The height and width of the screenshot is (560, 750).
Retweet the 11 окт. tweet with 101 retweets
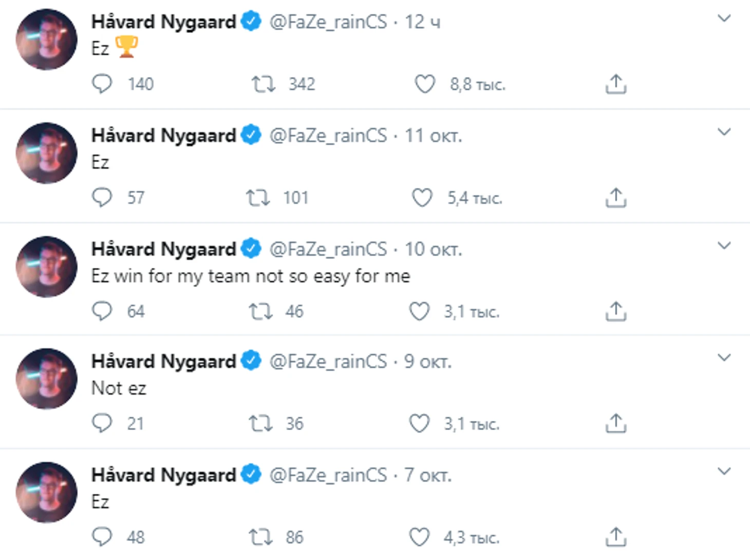[258, 197]
